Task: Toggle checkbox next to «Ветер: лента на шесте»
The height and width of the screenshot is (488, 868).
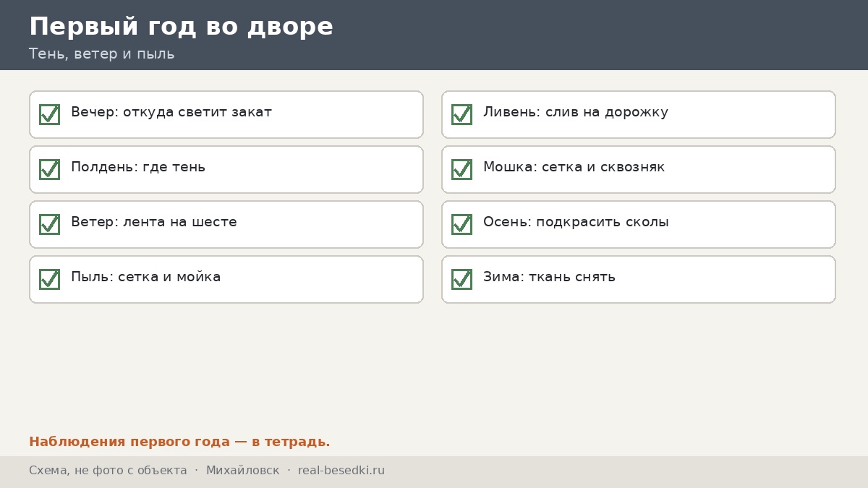Action: [49, 224]
